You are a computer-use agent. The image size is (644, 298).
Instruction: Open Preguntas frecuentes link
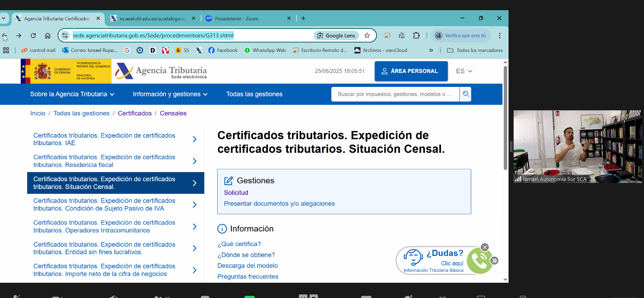247,277
